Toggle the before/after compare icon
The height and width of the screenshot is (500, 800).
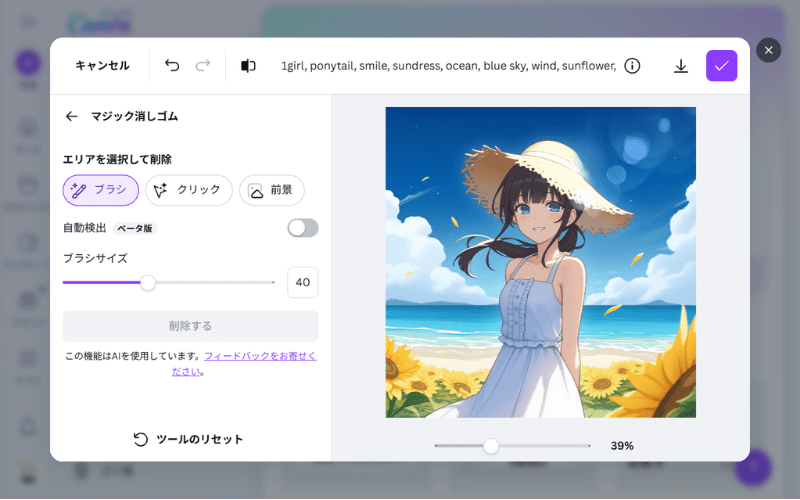point(248,66)
